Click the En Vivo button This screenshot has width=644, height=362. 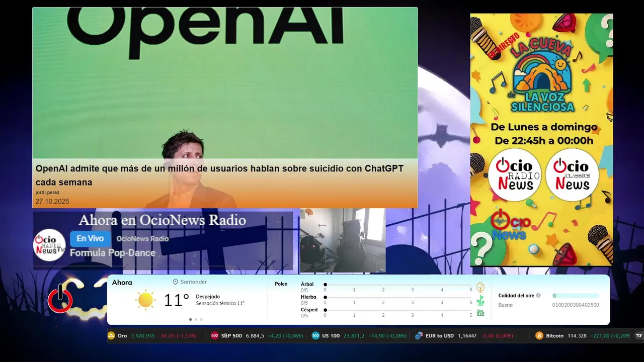(90, 238)
